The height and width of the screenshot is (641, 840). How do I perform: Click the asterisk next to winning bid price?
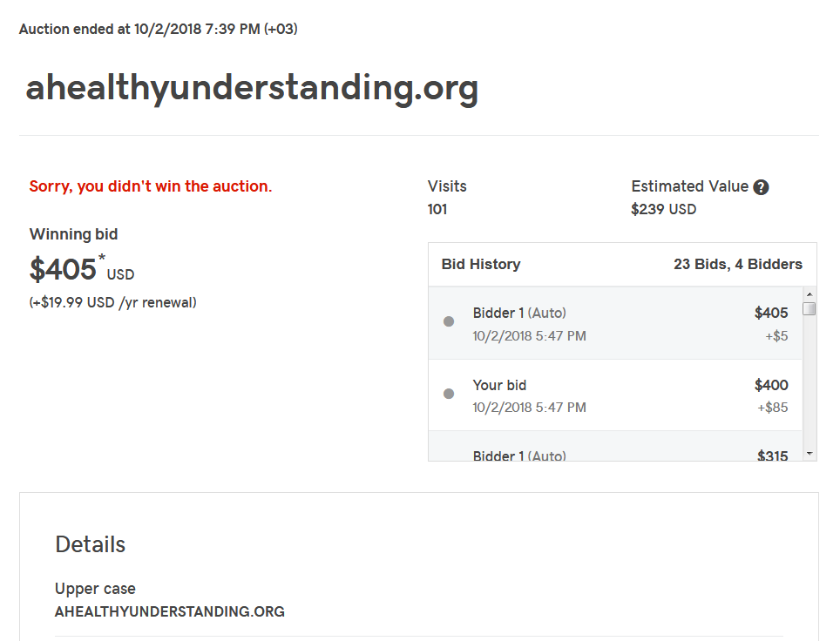[x=102, y=258]
